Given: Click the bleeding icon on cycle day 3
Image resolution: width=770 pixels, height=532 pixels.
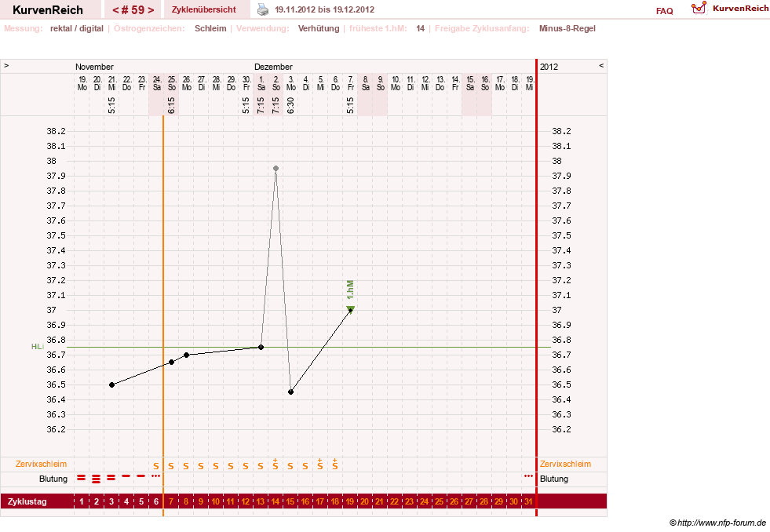Looking at the screenshot, I should (111, 478).
